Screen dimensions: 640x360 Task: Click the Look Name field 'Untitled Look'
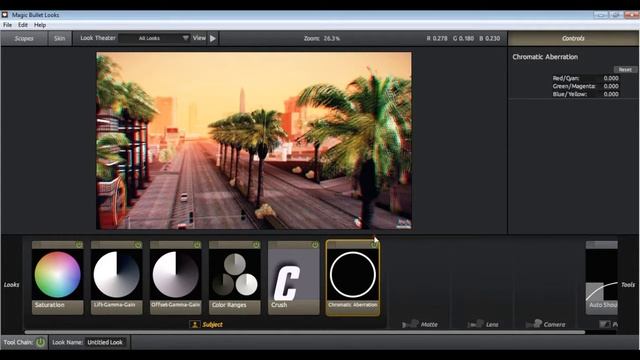click(105, 342)
